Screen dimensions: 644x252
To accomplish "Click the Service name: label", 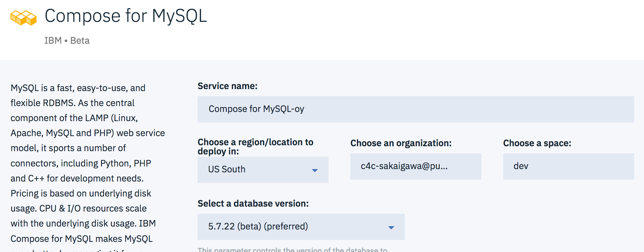I will (227, 86).
